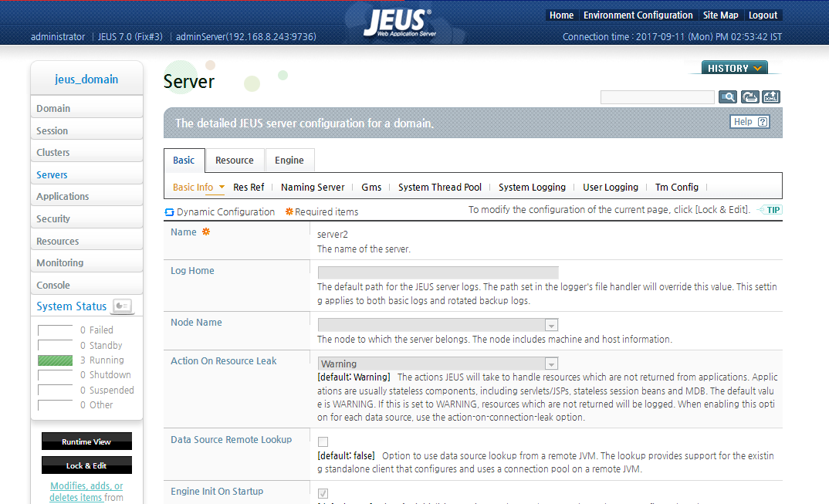Image resolution: width=829 pixels, height=504 pixels.
Task: Click the 'adminServer(192.168.8.243:9736)' text
Action: 246,36
